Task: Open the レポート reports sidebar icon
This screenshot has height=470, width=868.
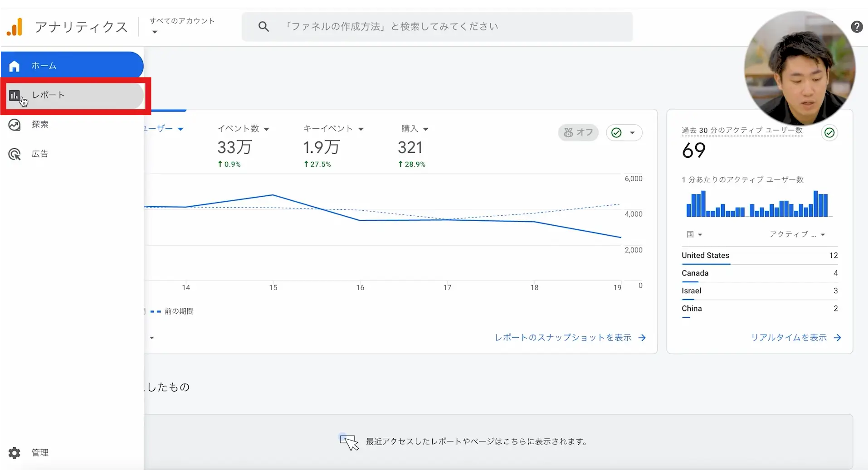Action: (x=14, y=96)
